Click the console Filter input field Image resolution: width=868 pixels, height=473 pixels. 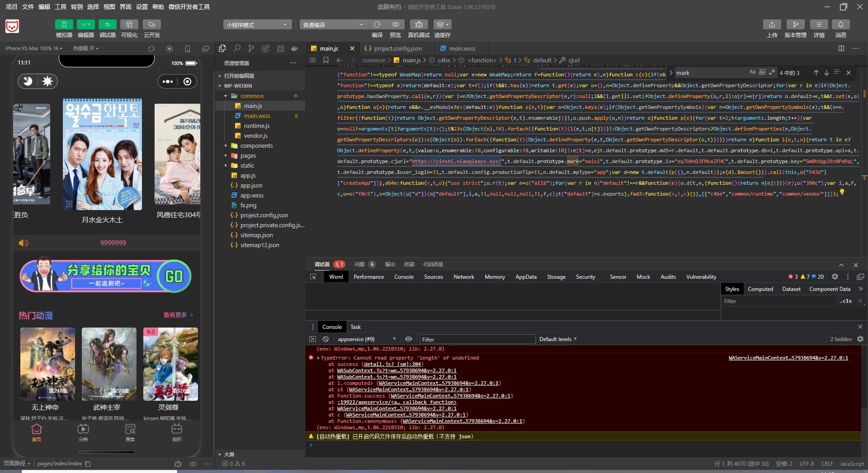[x=477, y=339]
